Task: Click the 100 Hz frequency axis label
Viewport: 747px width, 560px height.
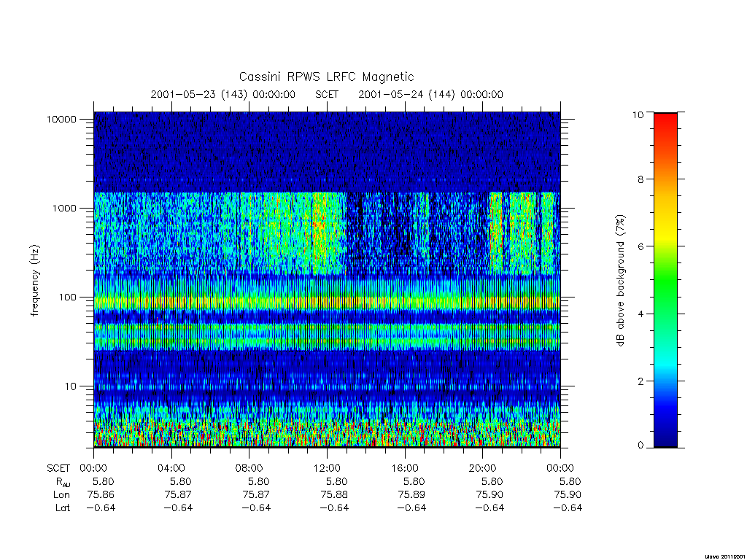Action: point(67,297)
